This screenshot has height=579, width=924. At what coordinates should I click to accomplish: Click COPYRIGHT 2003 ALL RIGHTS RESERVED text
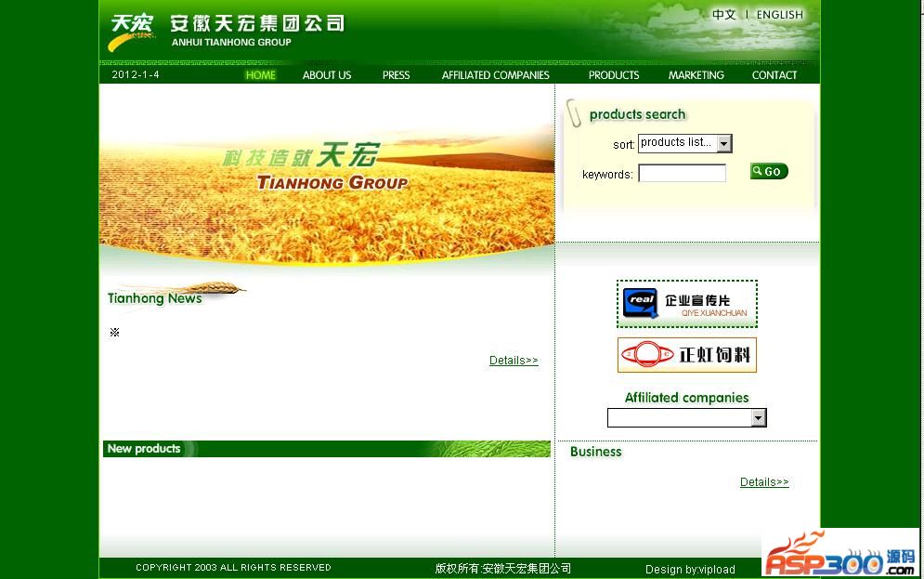233,567
